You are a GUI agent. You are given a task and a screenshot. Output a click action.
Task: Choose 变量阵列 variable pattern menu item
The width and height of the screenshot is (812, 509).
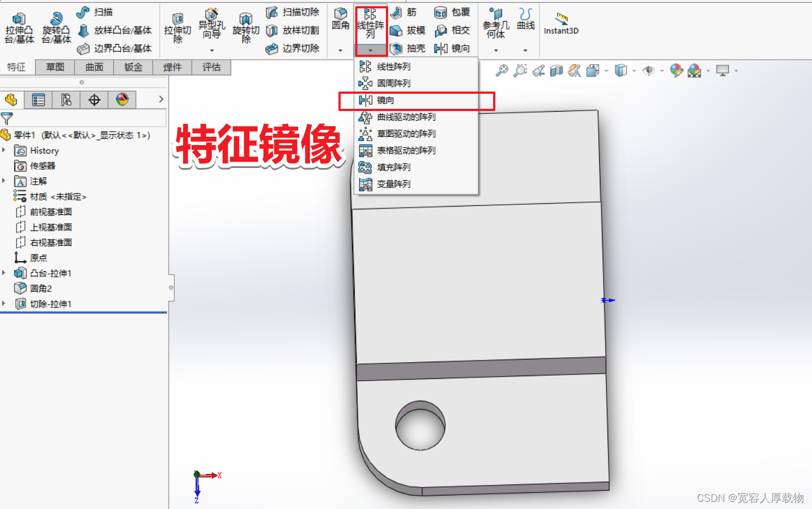(x=416, y=184)
